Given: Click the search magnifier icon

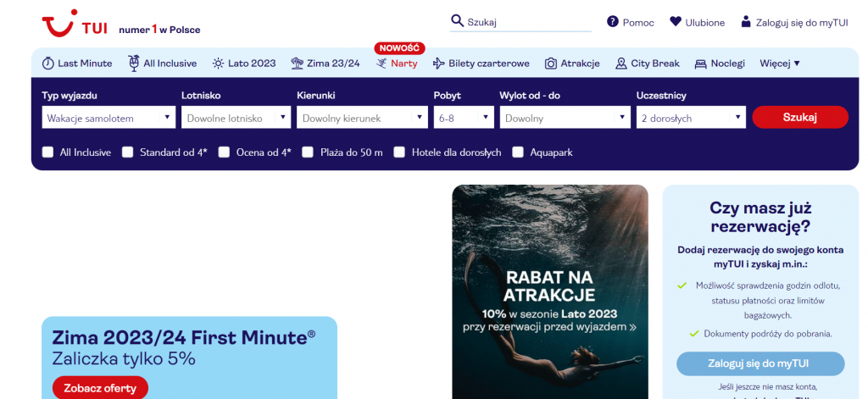Looking at the screenshot, I should click(457, 21).
